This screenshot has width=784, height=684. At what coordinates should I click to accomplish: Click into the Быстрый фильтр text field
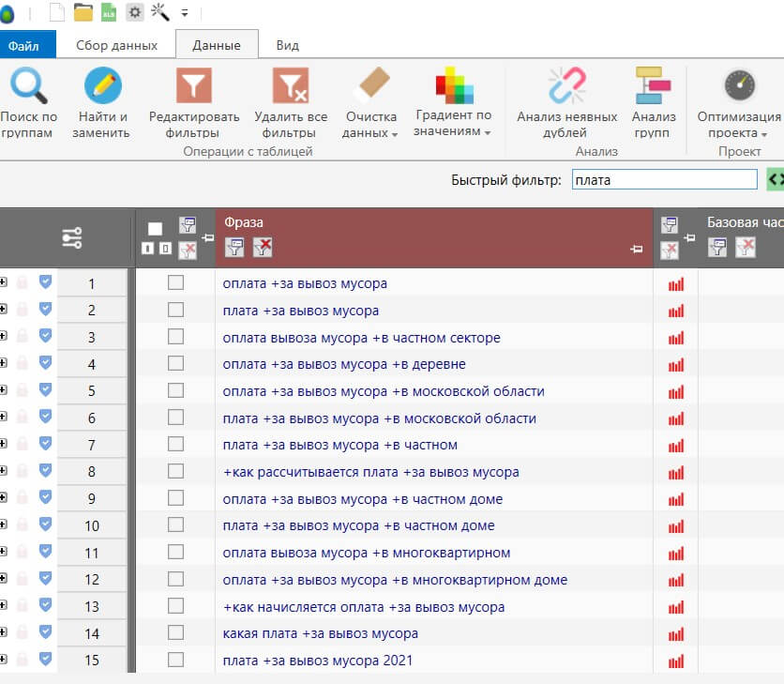pos(665,179)
